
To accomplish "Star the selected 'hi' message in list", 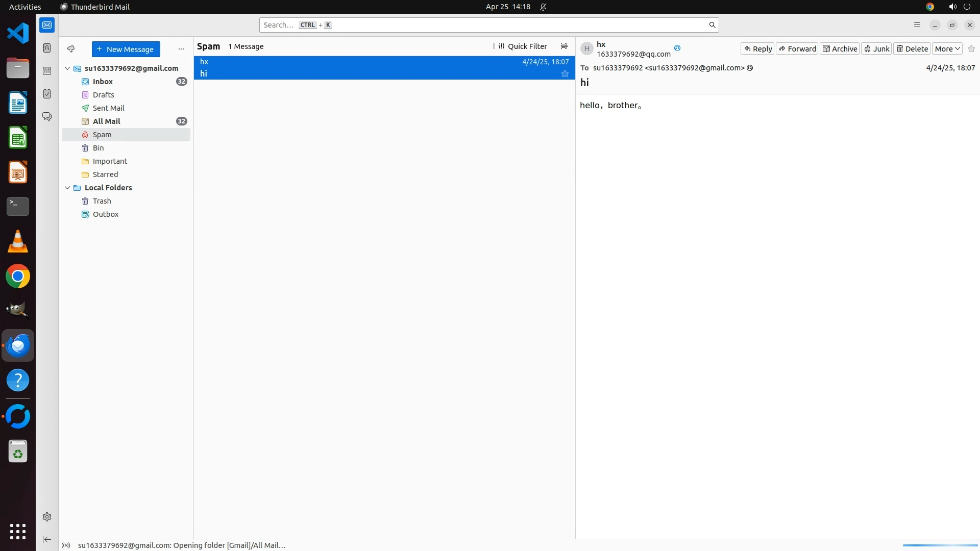I will pos(565,74).
